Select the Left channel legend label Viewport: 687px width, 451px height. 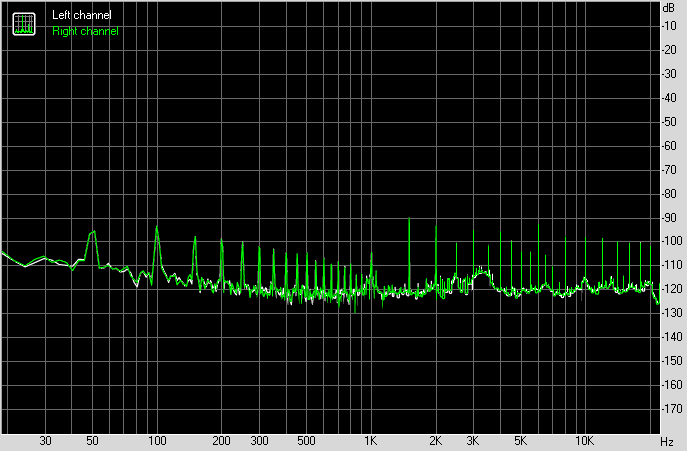click(81, 15)
